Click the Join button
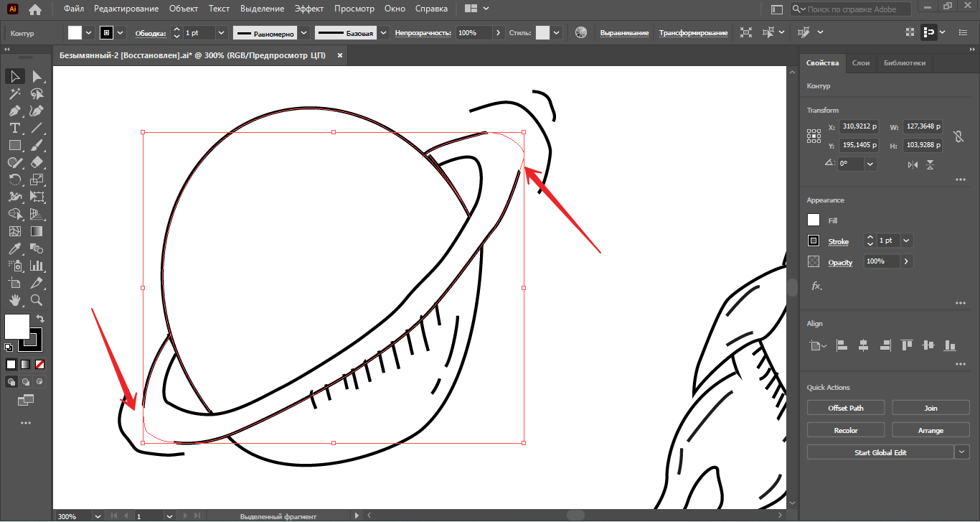980x522 pixels. [930, 408]
